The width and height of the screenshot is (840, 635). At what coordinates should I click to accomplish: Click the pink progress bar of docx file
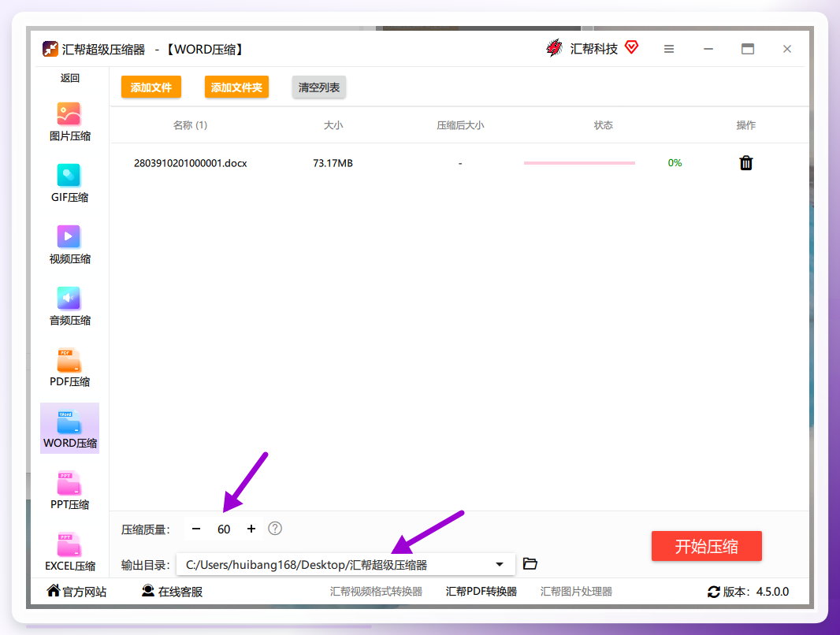point(580,163)
